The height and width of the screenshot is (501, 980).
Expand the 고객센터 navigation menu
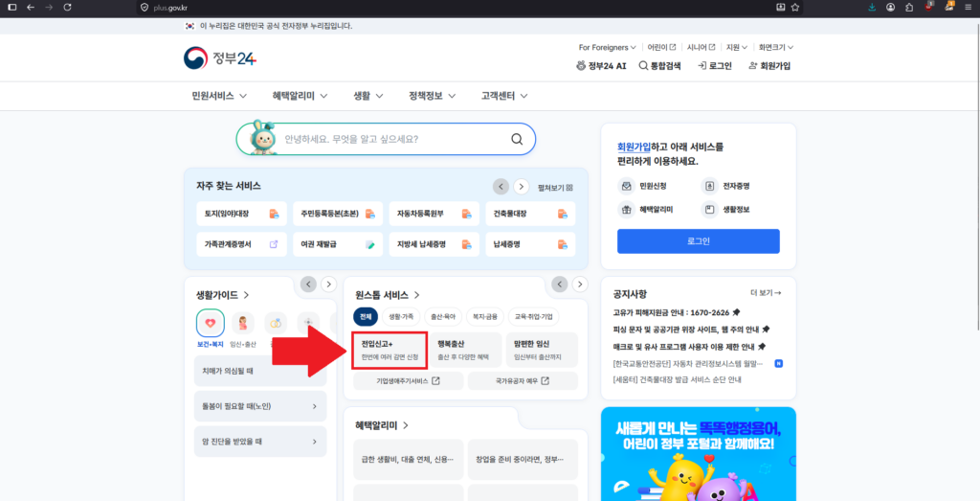[x=504, y=97]
